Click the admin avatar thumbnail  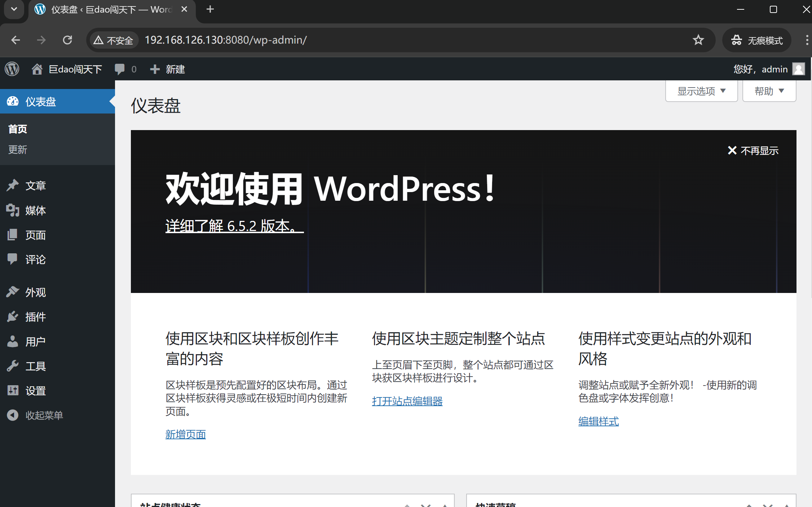798,69
